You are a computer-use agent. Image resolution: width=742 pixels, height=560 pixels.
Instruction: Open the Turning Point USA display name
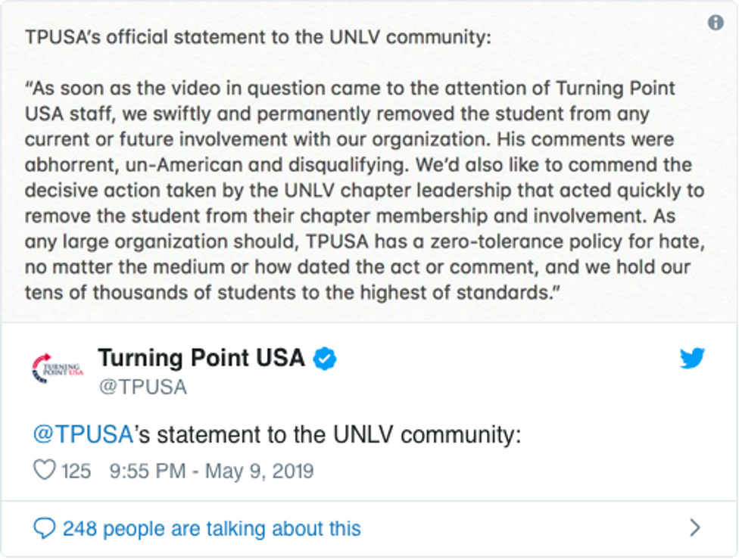pyautogui.click(x=201, y=357)
